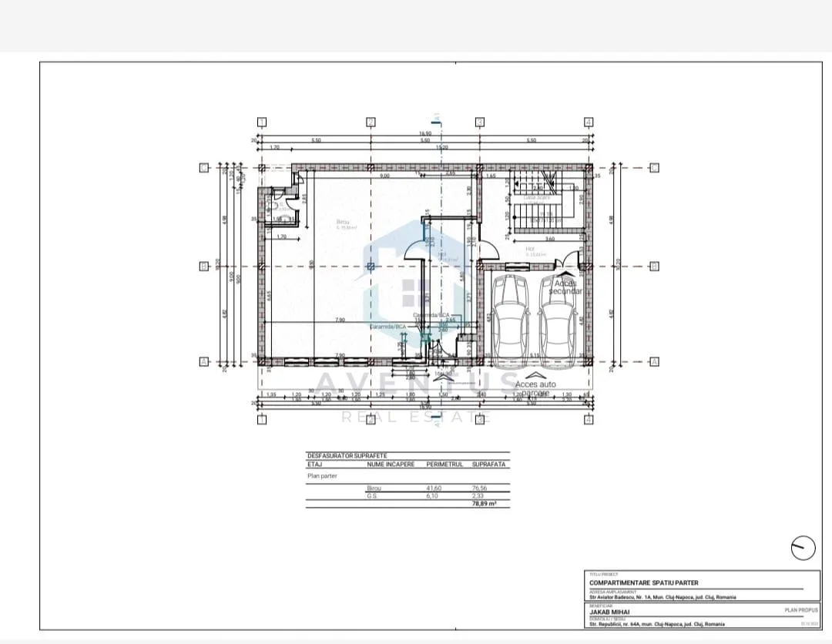832x644 pixels.
Task: Click the PLAN PROPUS label in title block
Action: coord(801,610)
